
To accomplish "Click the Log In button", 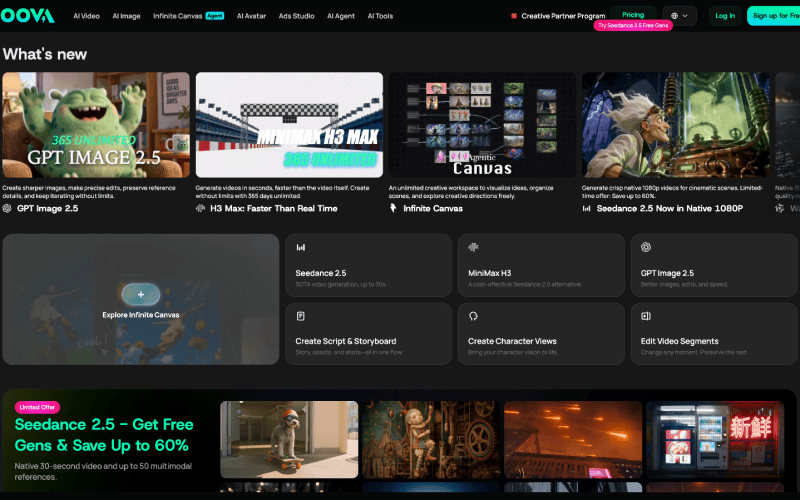I will click(725, 16).
